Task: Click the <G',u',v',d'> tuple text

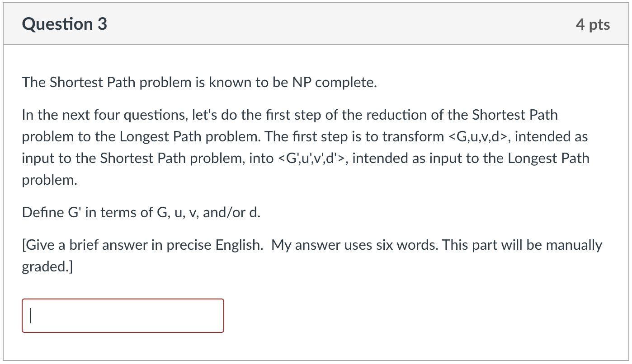Action: point(311,158)
